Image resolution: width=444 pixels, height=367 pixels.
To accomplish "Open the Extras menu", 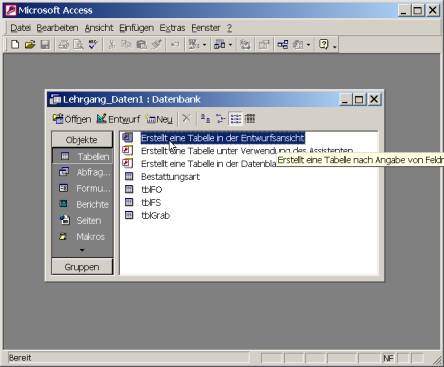I will pos(172,28).
